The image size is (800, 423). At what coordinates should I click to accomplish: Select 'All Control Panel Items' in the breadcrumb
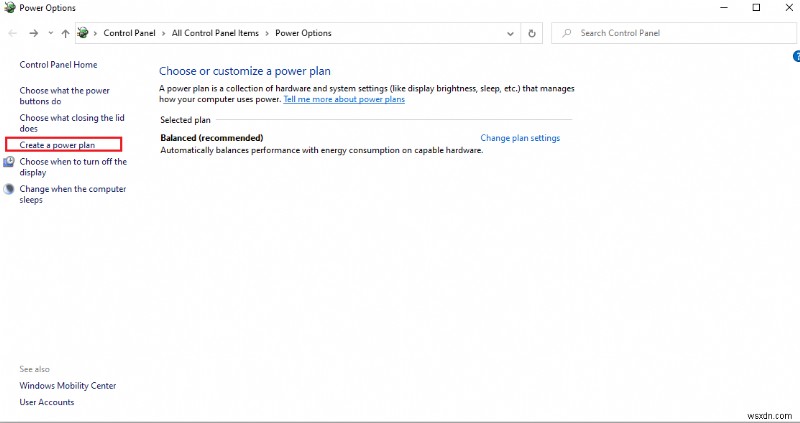(214, 33)
